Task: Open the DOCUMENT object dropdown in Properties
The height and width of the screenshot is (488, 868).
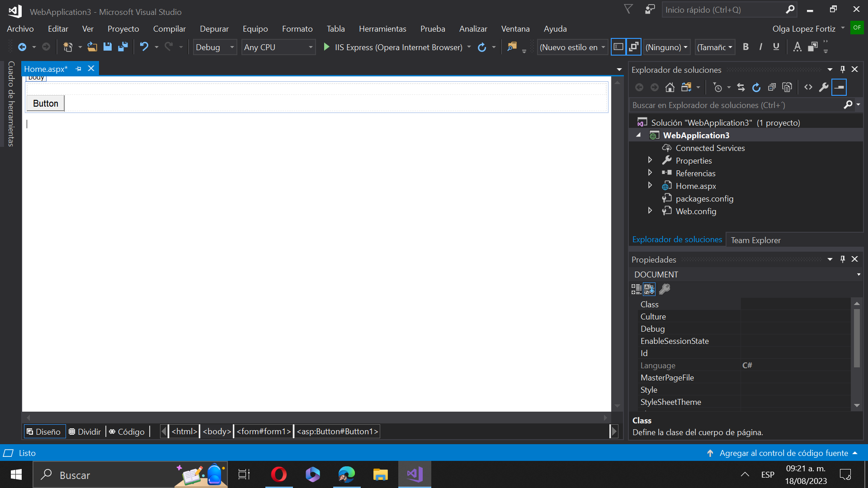Action: tap(858, 275)
